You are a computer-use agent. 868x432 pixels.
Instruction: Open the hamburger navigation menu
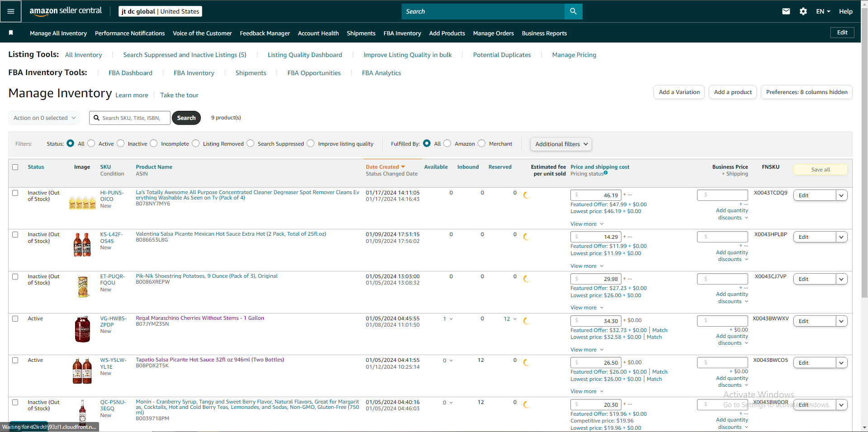[11, 11]
